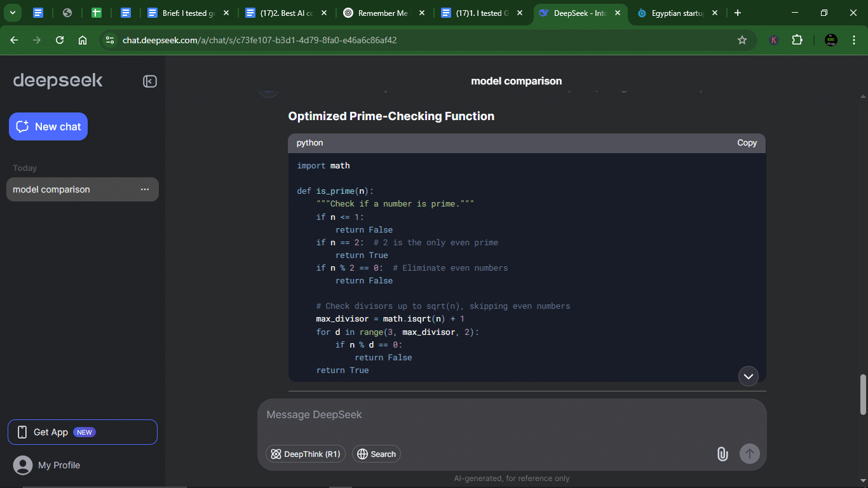
Task: Open the model comparison chat
Action: pyautogui.click(x=83, y=189)
